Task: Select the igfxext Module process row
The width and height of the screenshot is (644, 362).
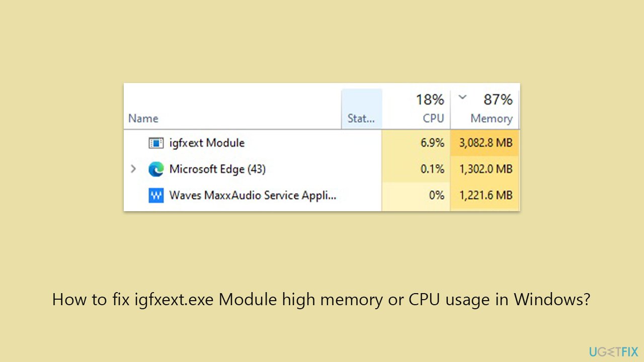Action: (x=207, y=143)
